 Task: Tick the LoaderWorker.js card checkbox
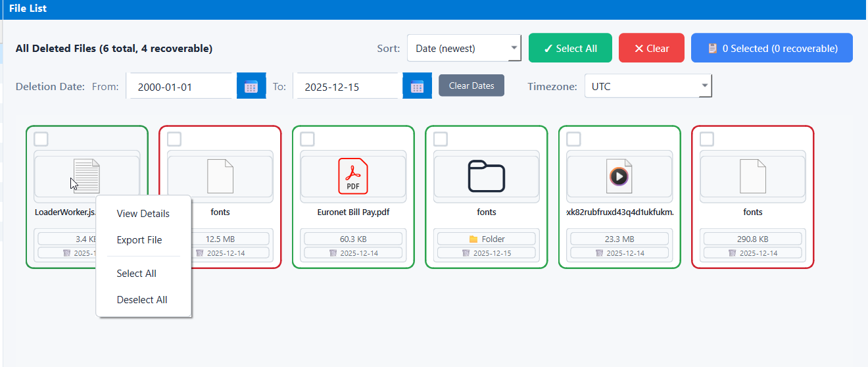41,139
